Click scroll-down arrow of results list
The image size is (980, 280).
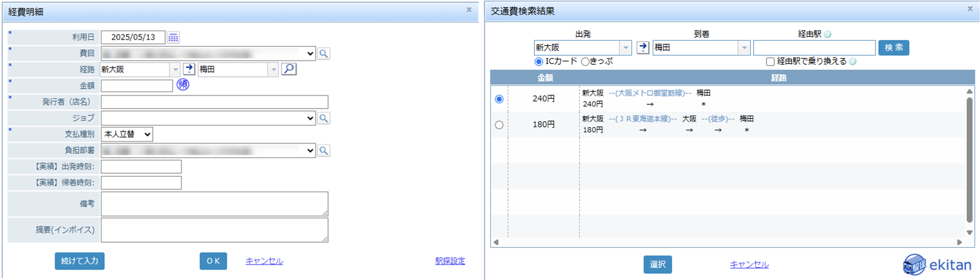point(969,233)
